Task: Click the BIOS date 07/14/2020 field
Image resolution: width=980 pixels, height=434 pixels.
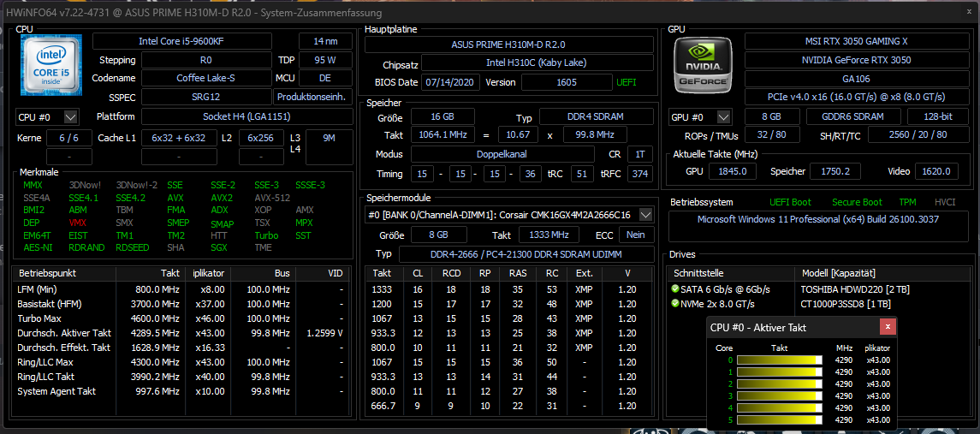Action: click(451, 82)
